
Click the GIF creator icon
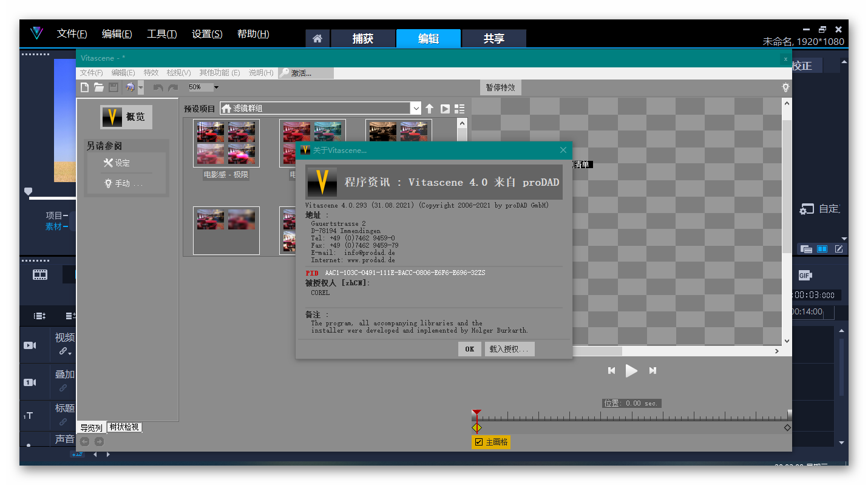pos(805,276)
